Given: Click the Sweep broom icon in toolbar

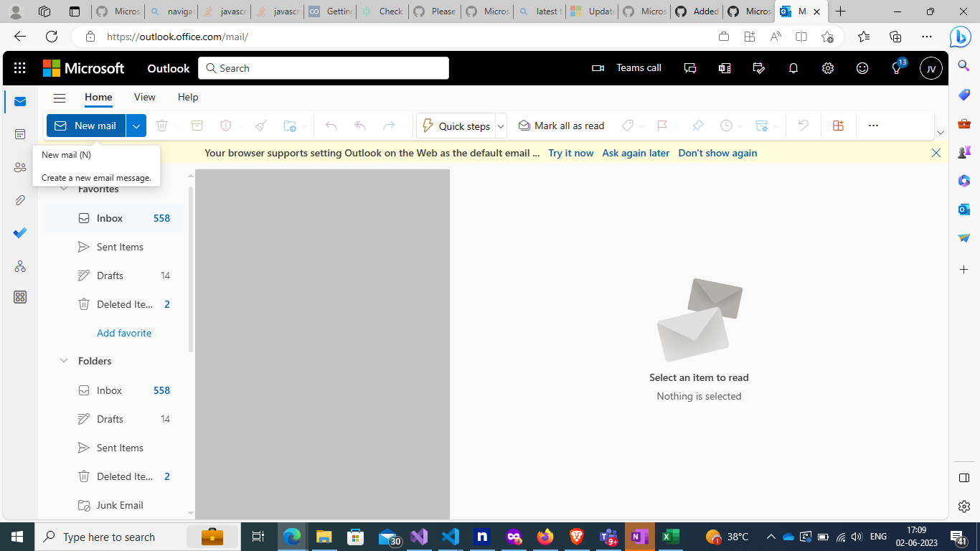Looking at the screenshot, I should (260, 126).
